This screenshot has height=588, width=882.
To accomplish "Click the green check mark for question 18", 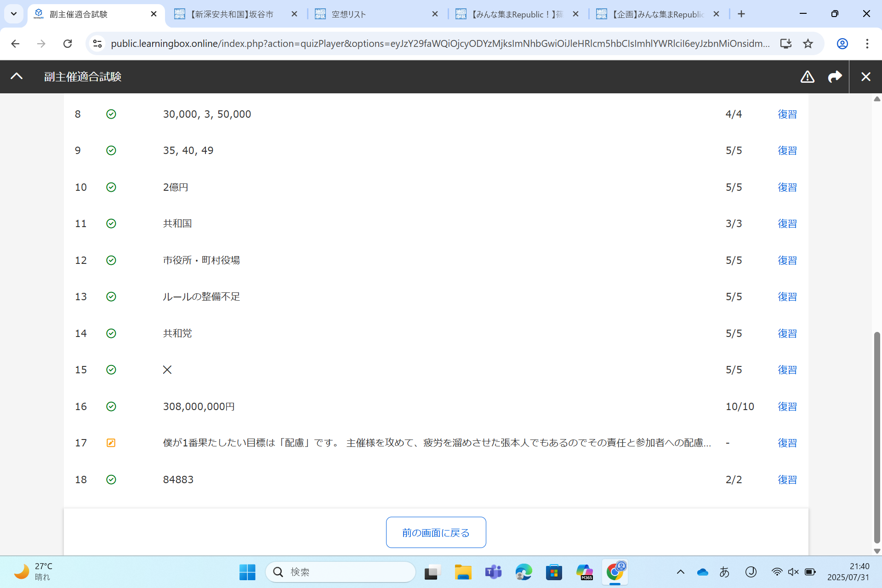I will tap(111, 480).
